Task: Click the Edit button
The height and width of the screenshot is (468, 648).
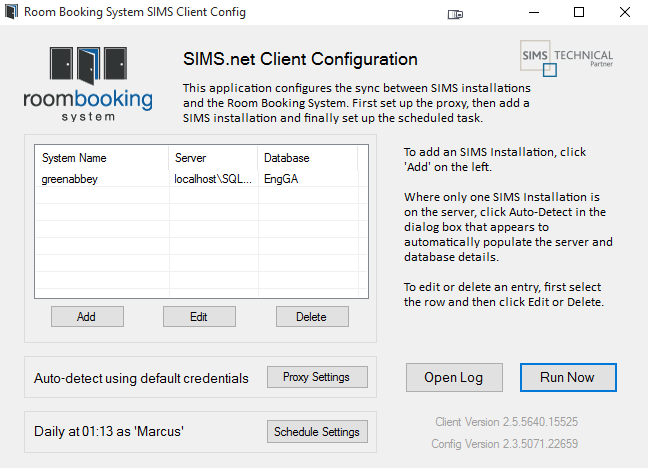Action: click(199, 317)
